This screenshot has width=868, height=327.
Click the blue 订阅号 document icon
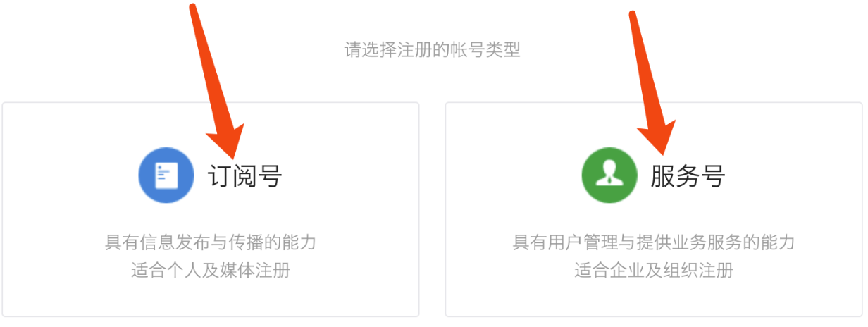166,175
